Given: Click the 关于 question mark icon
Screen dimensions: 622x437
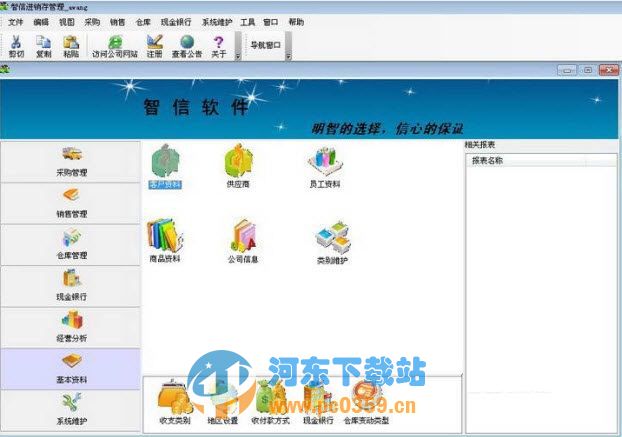Looking at the screenshot, I should click(219, 46).
